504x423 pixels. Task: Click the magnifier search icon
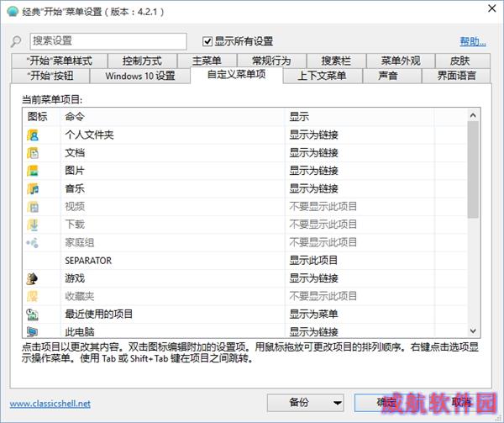(x=16, y=41)
